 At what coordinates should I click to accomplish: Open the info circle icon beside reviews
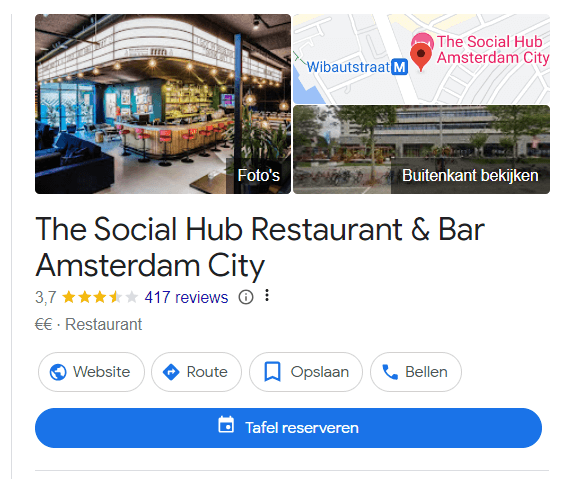(246, 297)
